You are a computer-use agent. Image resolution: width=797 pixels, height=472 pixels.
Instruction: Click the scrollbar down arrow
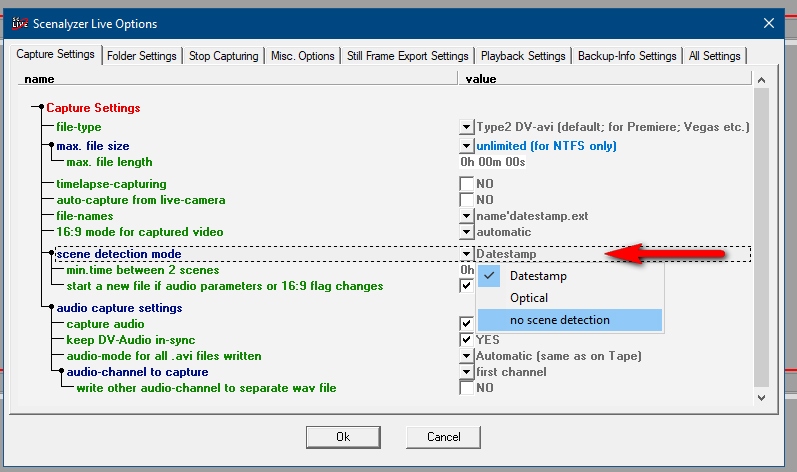click(x=761, y=398)
